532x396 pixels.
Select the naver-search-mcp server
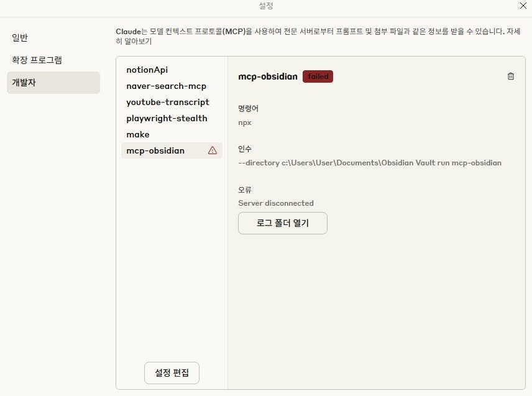coord(172,86)
